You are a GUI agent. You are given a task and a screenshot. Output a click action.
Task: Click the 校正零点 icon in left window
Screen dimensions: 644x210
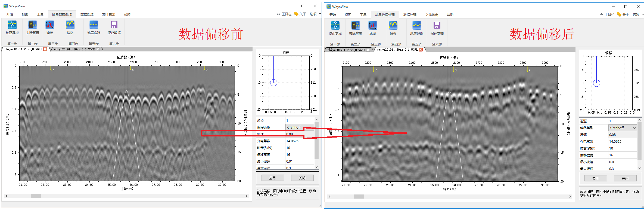[12, 25]
